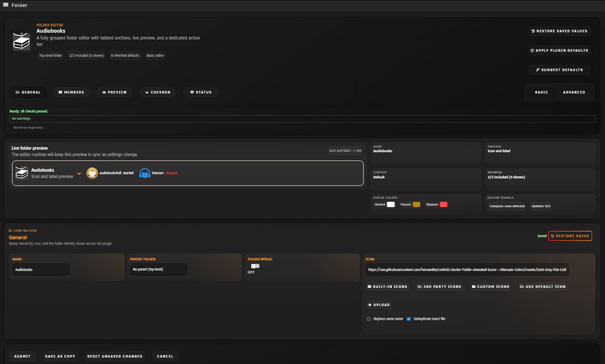Viewport: 605px width, 364px height.
Task: Click Use Default Icon button
Action: [543, 287]
